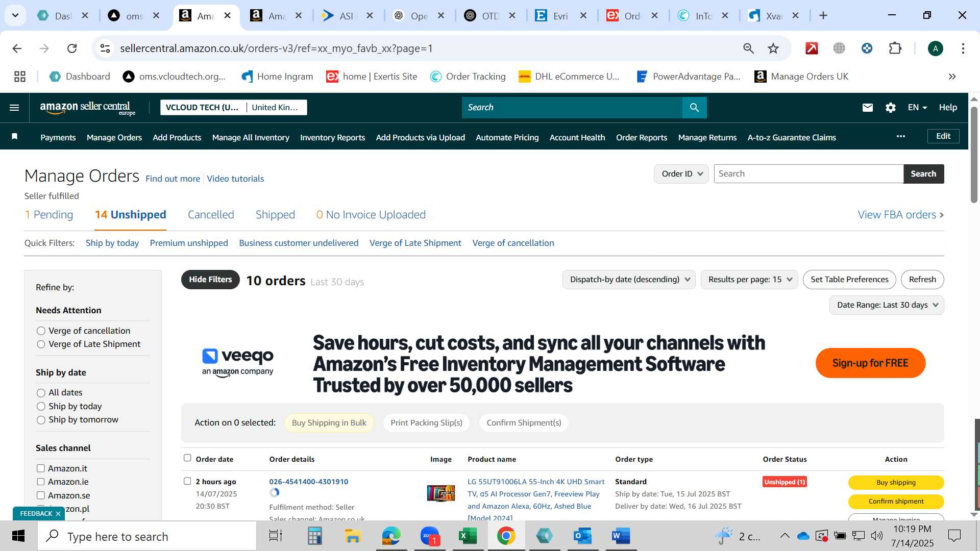Check the Amazon.ie sales channel box

click(x=41, y=482)
